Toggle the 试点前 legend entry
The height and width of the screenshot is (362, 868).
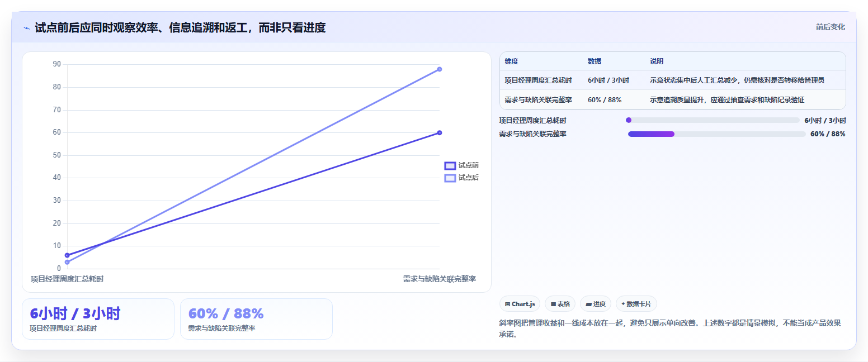[461, 165]
